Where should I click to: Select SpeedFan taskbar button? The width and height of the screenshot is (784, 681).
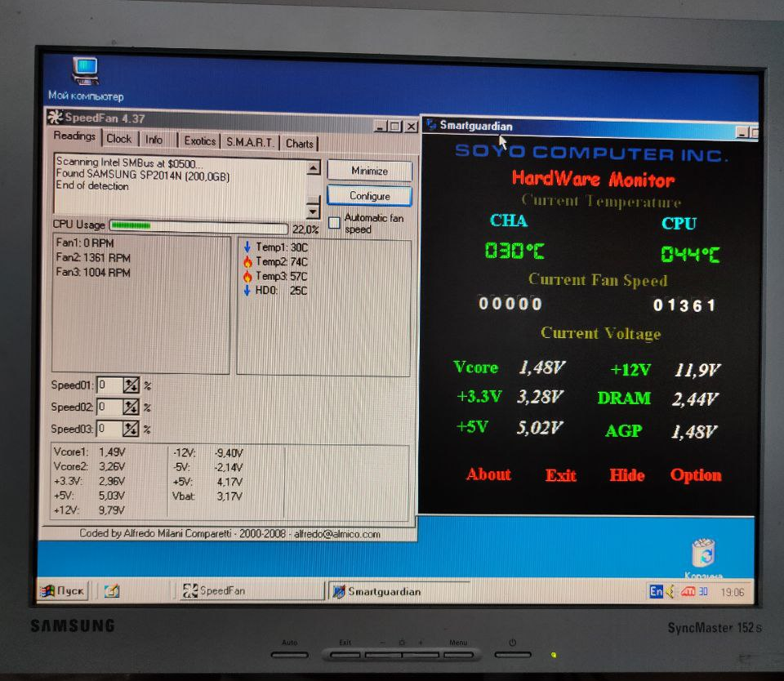point(252,590)
